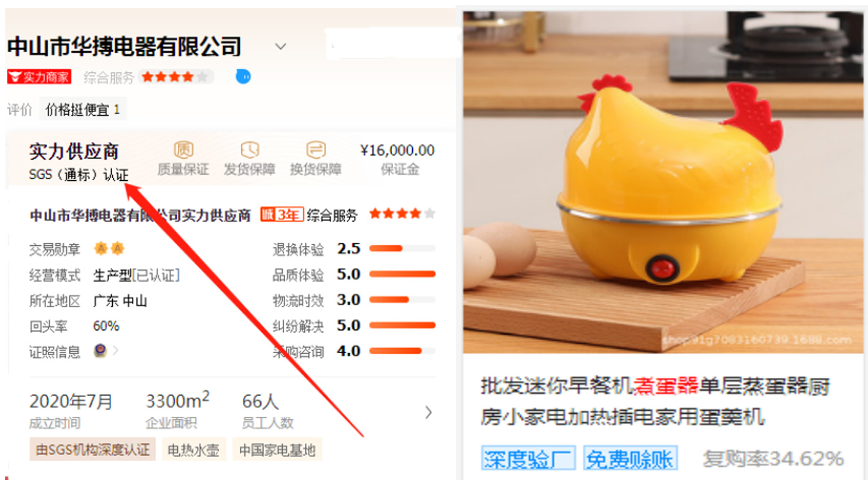Click the 深度验厂 label
The image size is (868, 480).
pyautogui.click(x=528, y=459)
